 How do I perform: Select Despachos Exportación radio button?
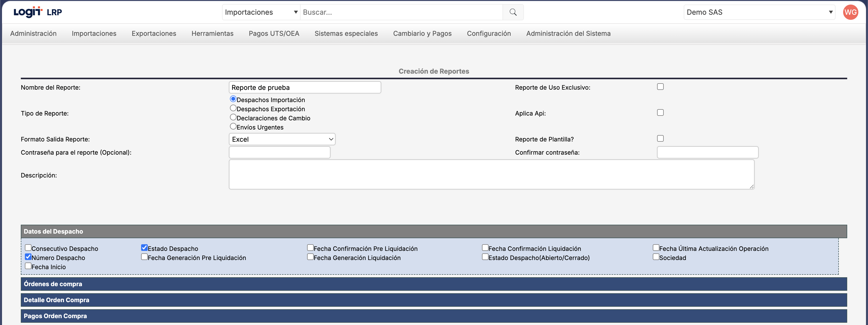(233, 108)
